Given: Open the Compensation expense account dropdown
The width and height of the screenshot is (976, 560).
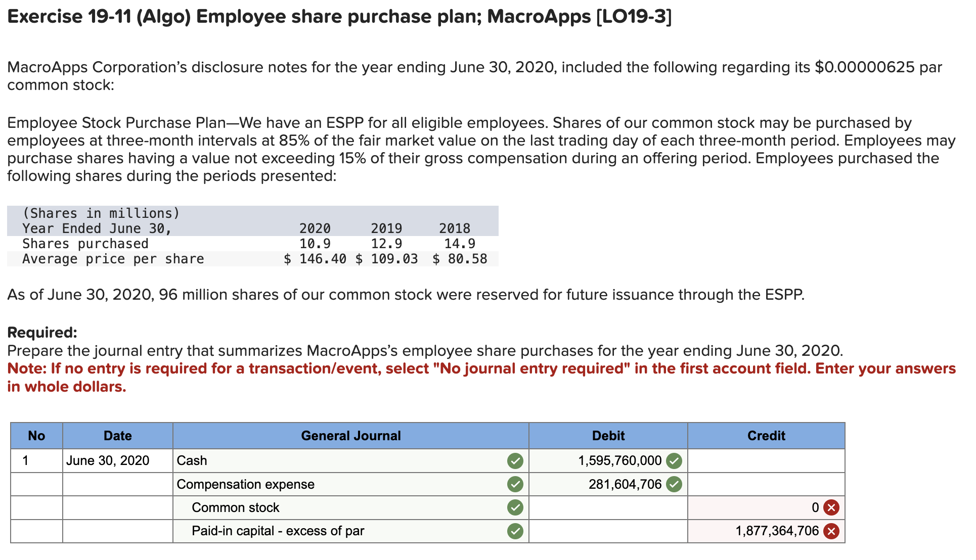Looking at the screenshot, I should coord(303,484).
